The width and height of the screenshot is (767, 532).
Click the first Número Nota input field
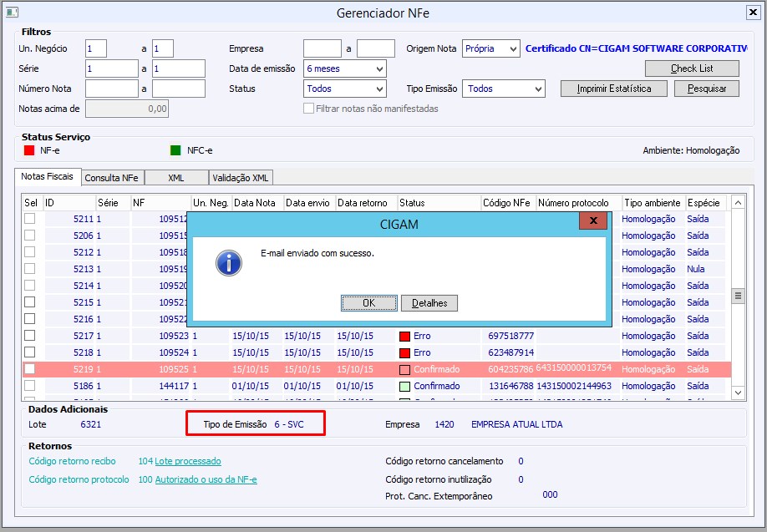112,89
